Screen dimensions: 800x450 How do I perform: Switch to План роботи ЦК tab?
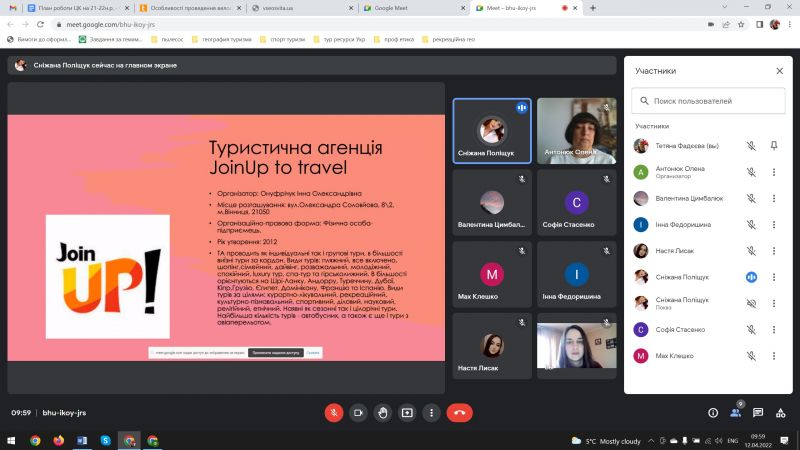(79, 8)
